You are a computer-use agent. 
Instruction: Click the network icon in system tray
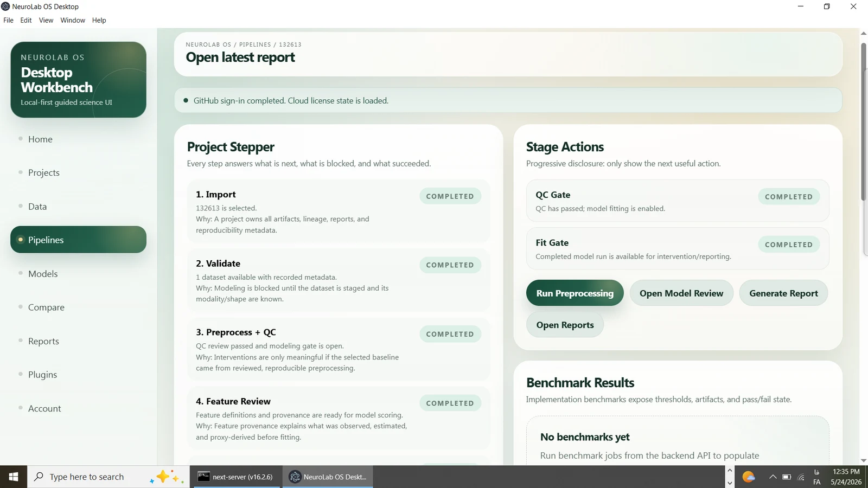coord(801,477)
